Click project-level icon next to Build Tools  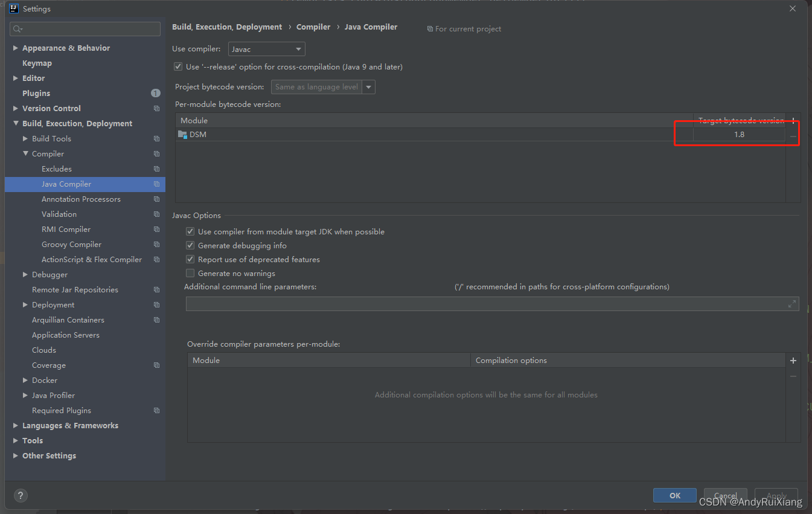point(156,139)
